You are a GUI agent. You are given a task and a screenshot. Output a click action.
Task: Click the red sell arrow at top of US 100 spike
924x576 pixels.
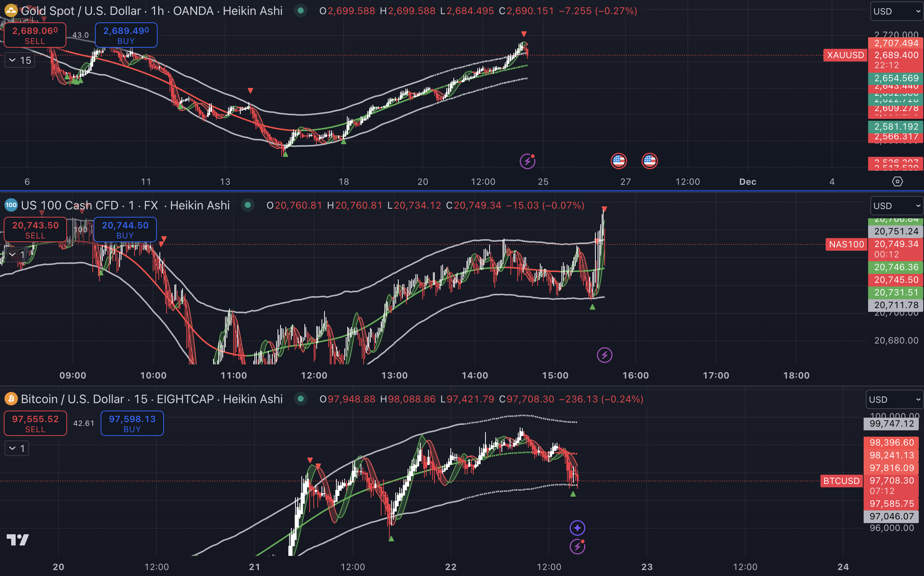coord(604,209)
